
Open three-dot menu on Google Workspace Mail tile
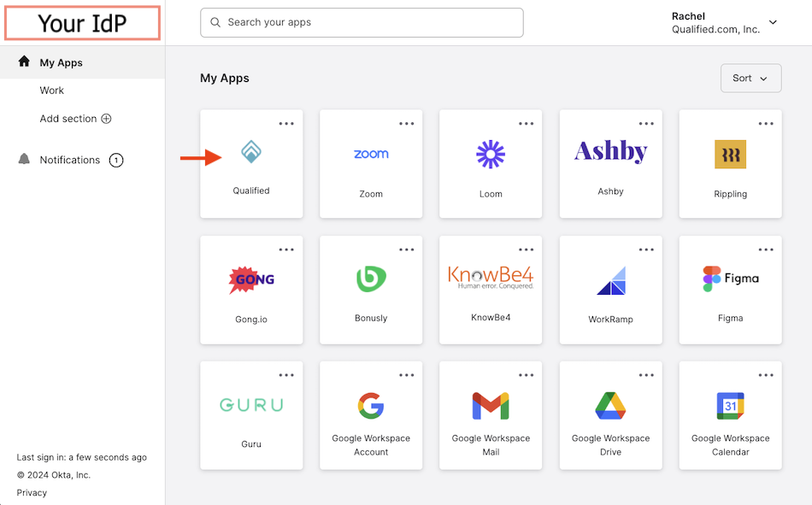[527, 375]
